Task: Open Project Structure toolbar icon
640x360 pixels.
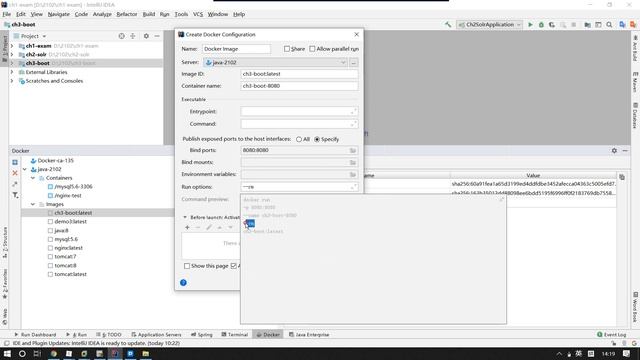Action: click(587, 25)
